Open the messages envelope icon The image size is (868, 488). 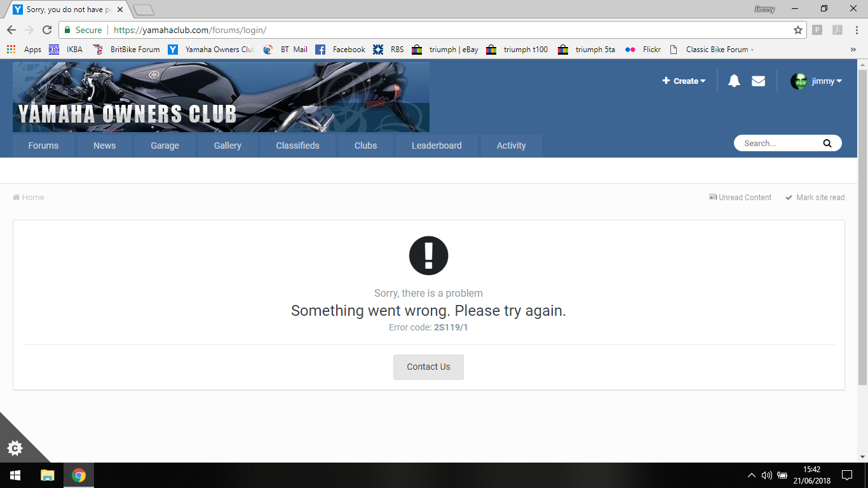[758, 81]
